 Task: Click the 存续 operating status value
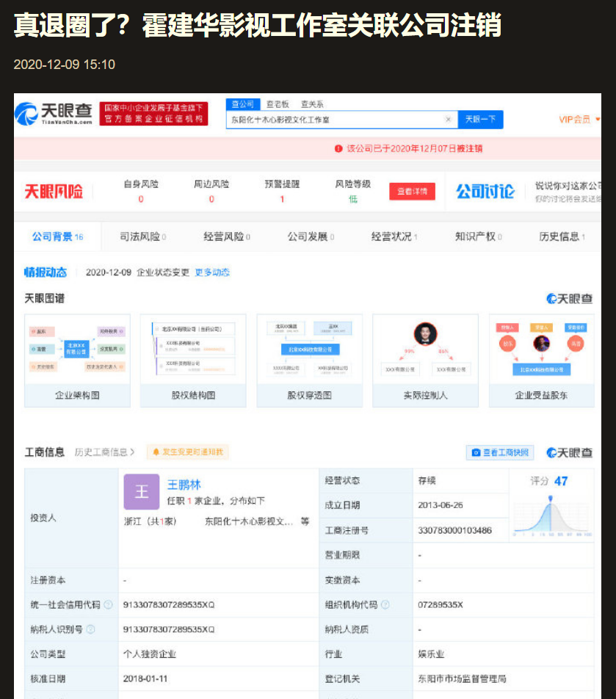[427, 480]
